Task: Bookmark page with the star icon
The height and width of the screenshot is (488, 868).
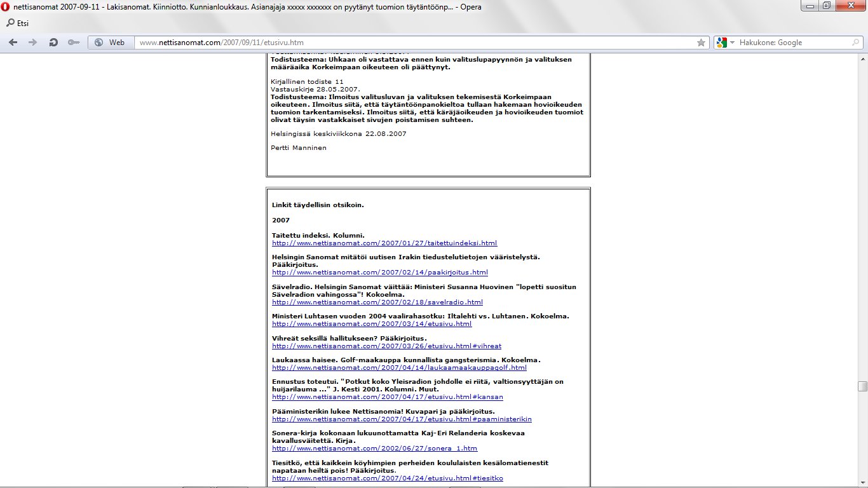Action: click(x=701, y=43)
